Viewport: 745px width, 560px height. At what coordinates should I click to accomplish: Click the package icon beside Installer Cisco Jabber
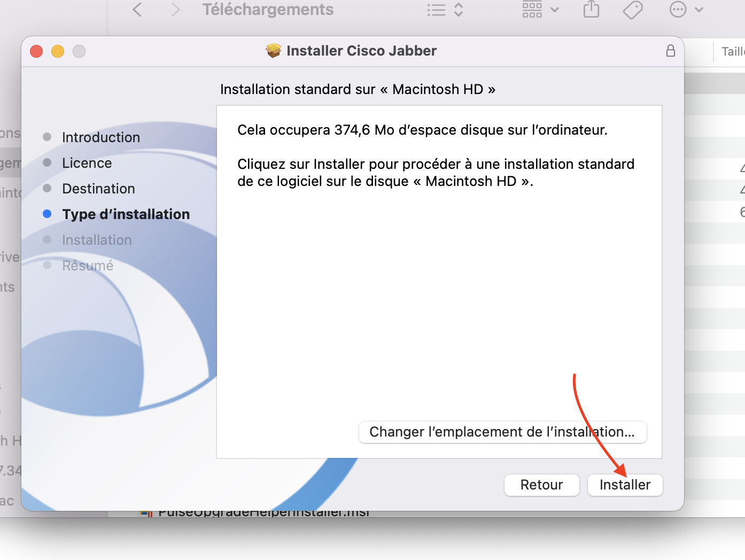point(273,51)
